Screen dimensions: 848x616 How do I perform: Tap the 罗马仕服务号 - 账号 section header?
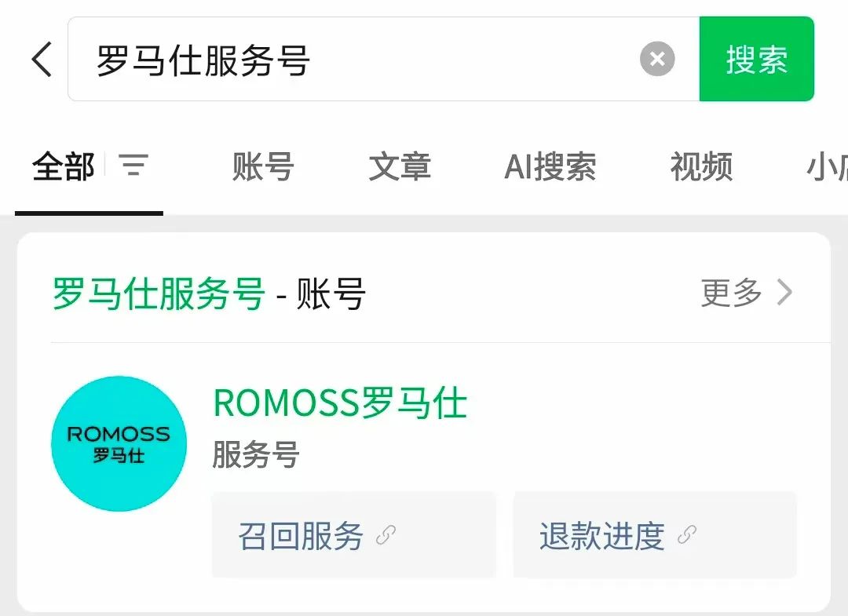tap(209, 293)
